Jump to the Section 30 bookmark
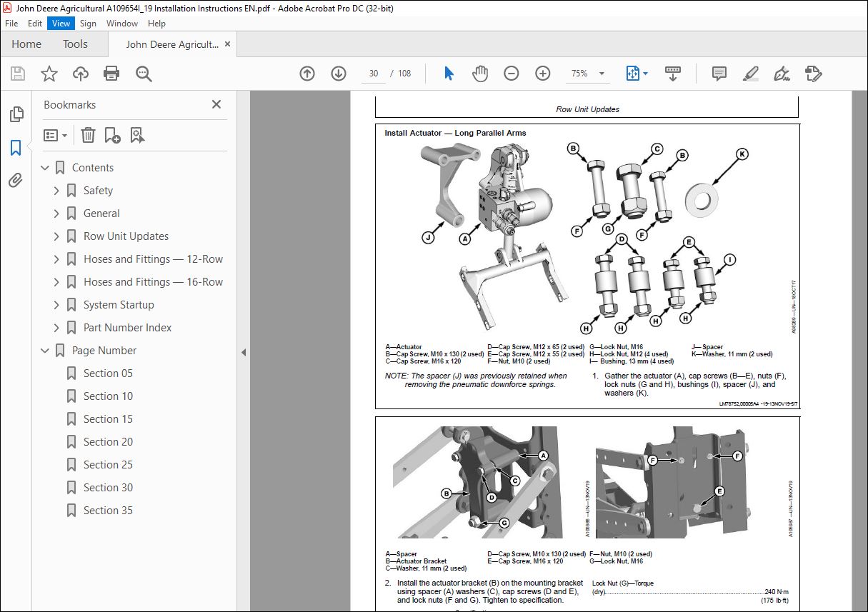 tap(108, 488)
